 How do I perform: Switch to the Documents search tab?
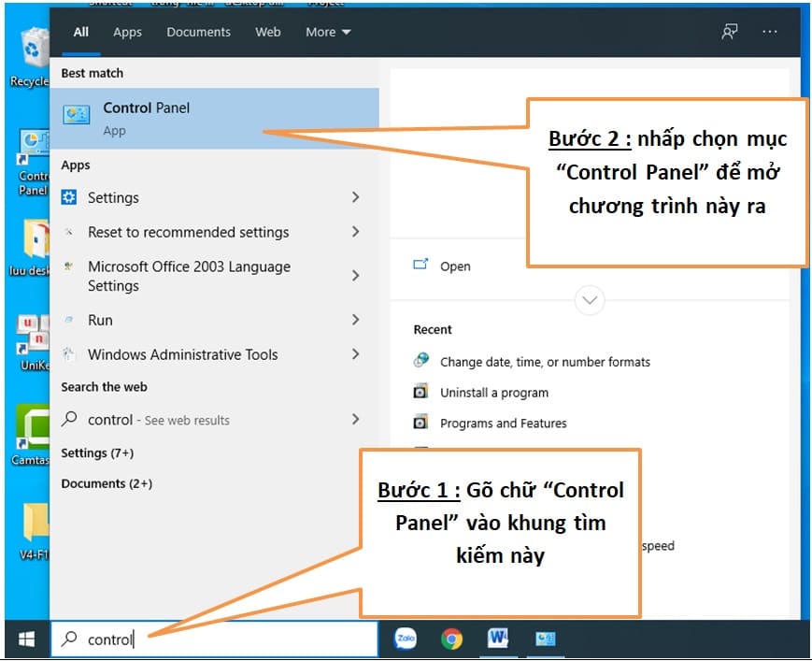(200, 32)
